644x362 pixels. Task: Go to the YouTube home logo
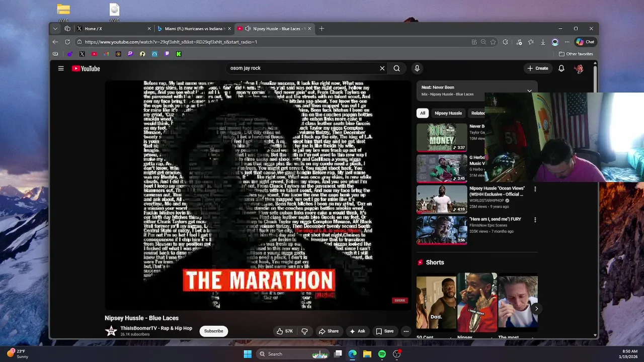86,68
